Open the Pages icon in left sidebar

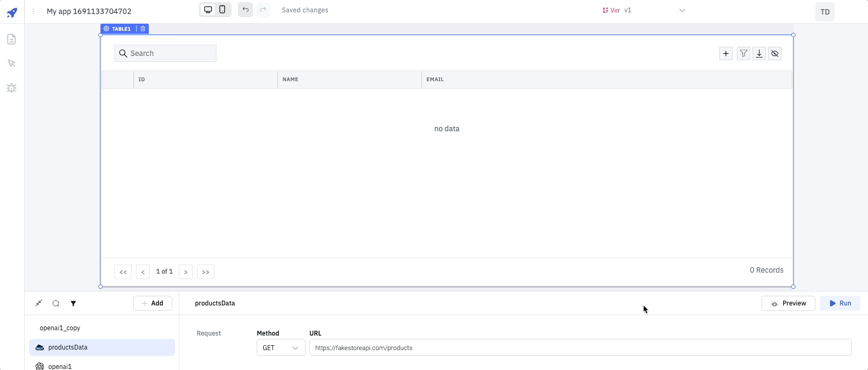pos(11,39)
